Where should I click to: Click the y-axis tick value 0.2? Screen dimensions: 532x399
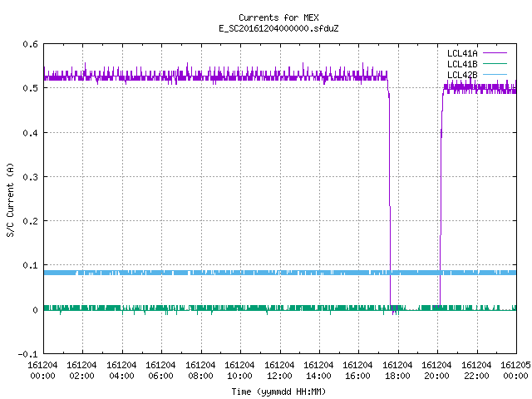pyautogui.click(x=30, y=221)
